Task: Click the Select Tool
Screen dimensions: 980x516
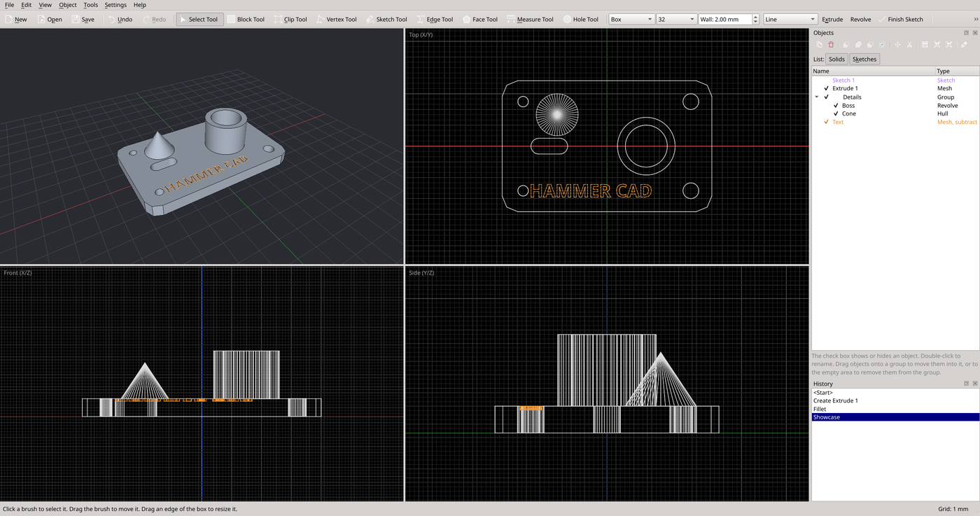Action: tap(199, 20)
